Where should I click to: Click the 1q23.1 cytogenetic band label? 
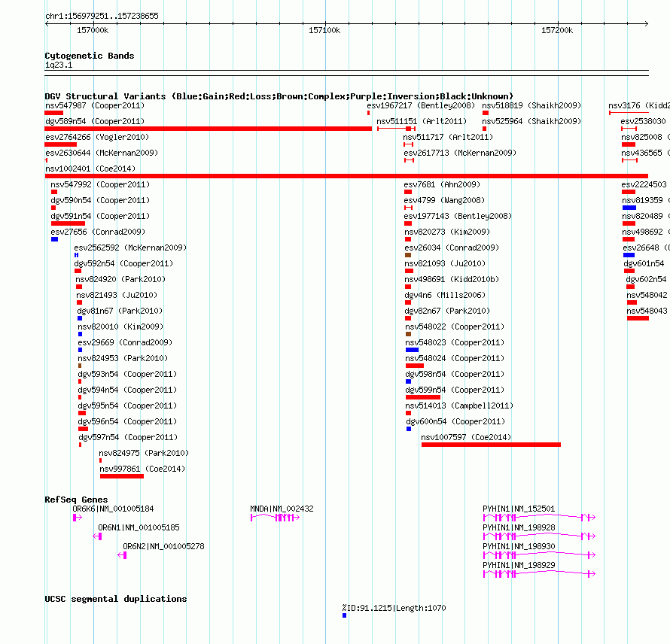pyautogui.click(x=59, y=65)
